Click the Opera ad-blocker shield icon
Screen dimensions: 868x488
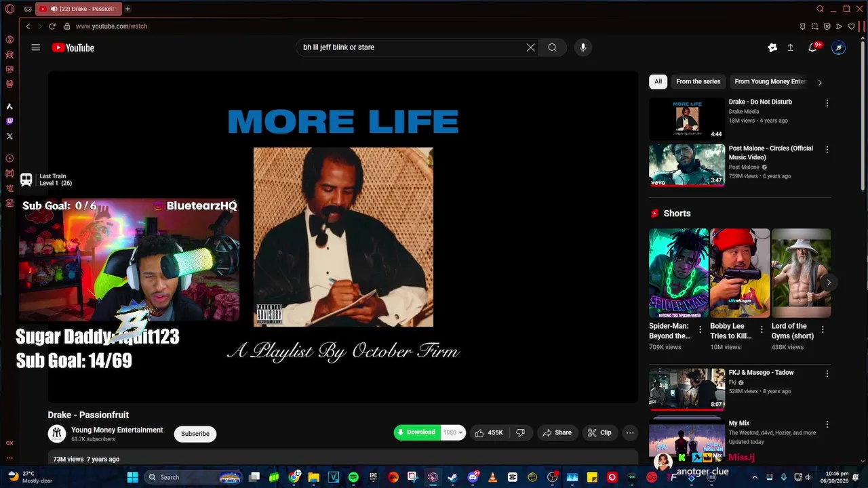click(827, 26)
